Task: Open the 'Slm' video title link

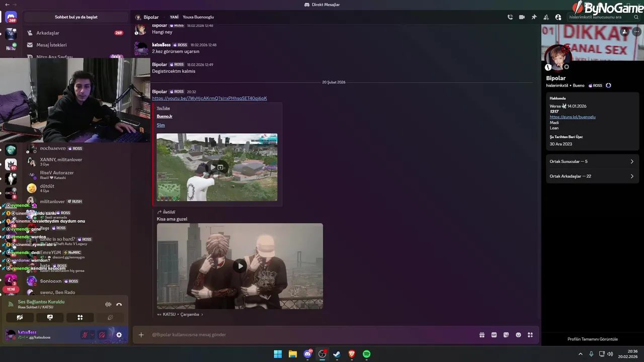Action: (x=160, y=125)
